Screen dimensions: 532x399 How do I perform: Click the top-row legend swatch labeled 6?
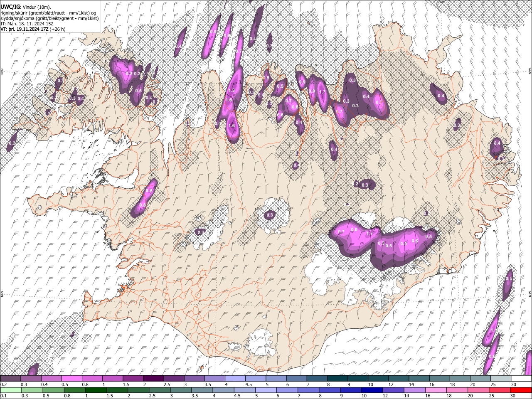pyautogui.click(x=296, y=379)
